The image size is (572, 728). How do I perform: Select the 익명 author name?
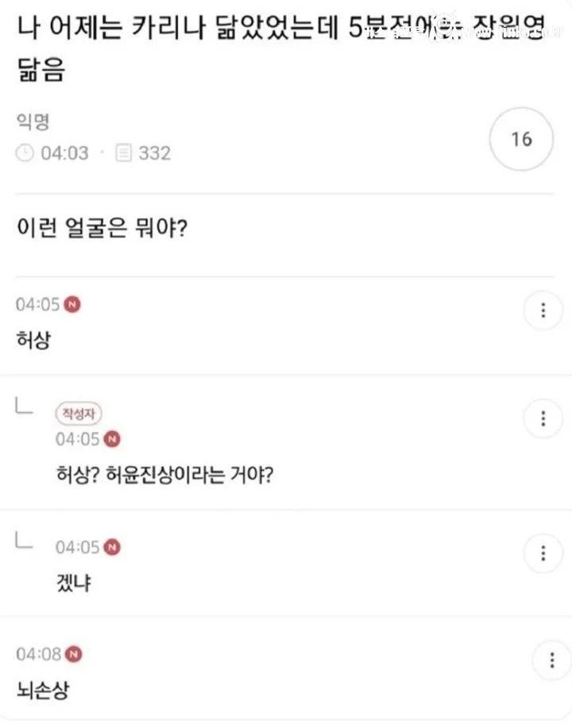33,121
